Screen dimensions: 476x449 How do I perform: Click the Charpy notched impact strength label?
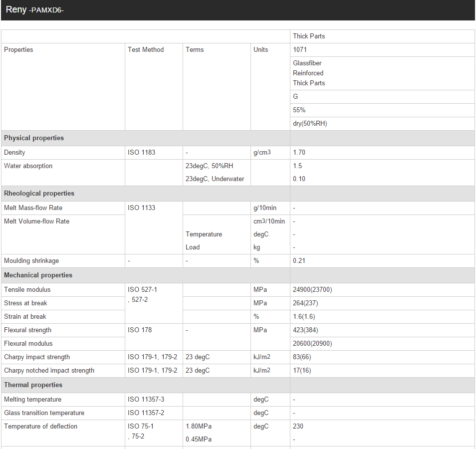point(49,370)
